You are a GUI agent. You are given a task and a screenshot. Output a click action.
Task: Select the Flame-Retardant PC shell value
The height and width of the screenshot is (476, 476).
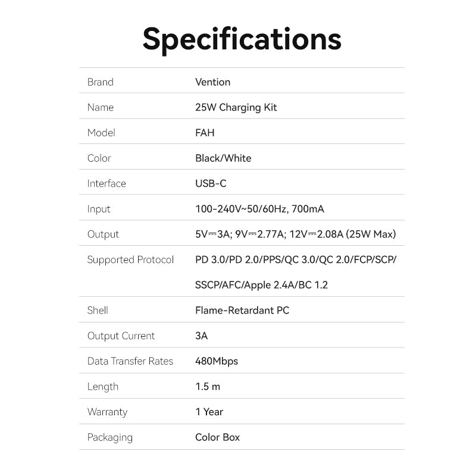click(242, 311)
